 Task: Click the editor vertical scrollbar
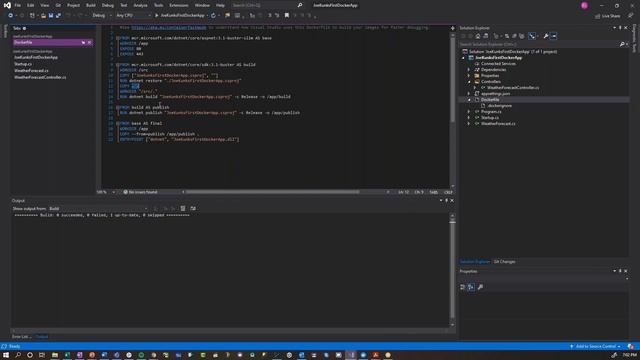452,78
